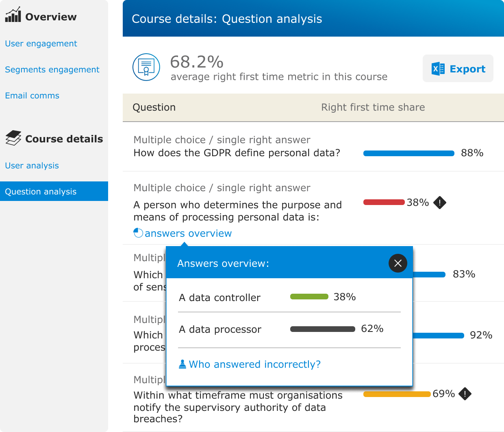Click the green 38% data controller bar
The width and height of the screenshot is (504, 432).
(309, 297)
